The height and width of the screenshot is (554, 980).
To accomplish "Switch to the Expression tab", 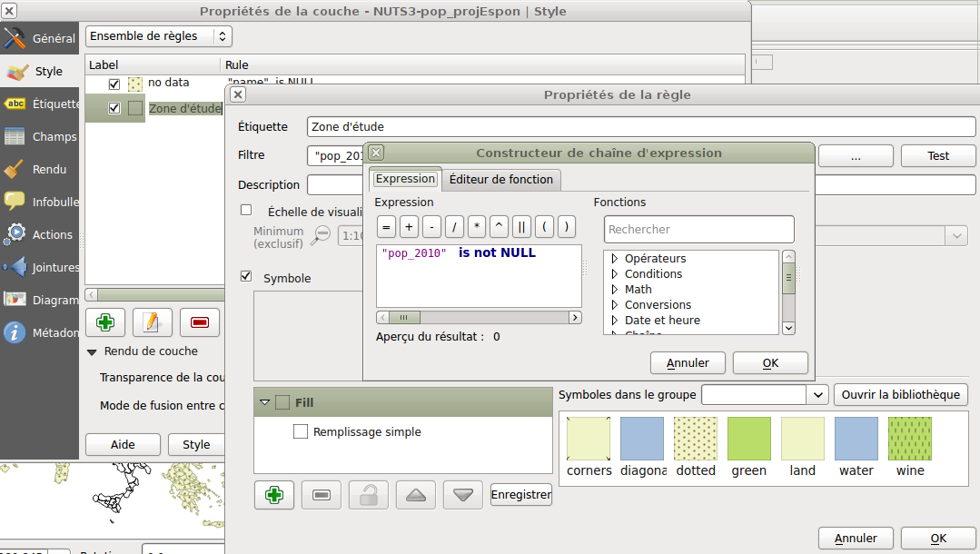I will (405, 179).
